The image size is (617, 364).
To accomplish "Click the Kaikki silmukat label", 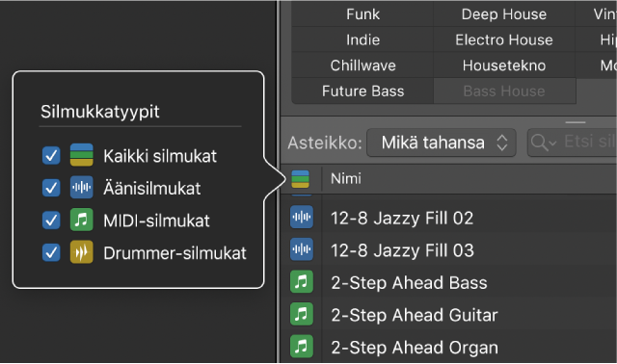I will (x=160, y=156).
